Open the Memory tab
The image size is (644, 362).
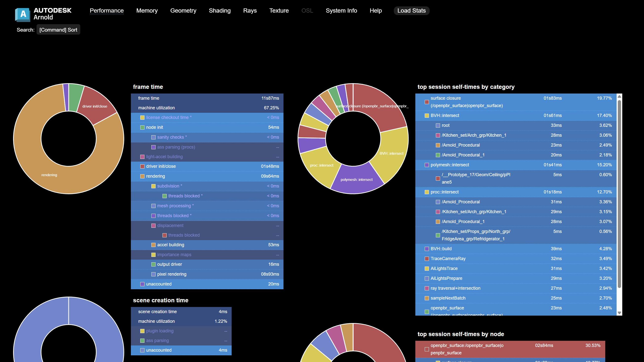point(147,11)
